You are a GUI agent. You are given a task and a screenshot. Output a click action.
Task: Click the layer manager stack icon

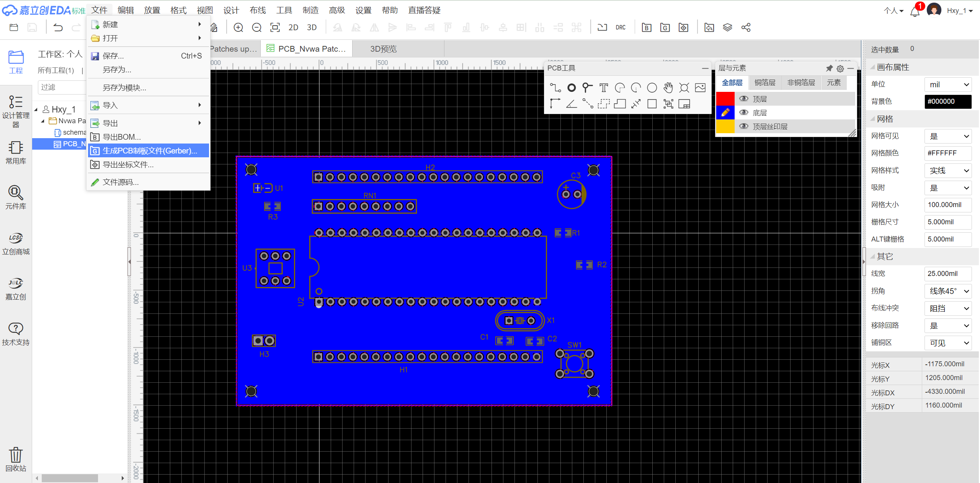(x=727, y=28)
